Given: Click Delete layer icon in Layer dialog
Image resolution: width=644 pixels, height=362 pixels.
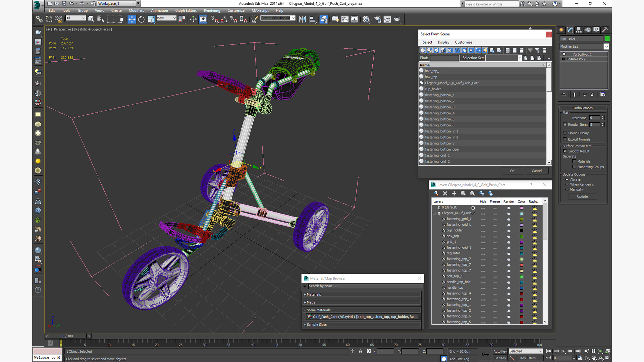Looking at the screenshot, I should [445, 193].
